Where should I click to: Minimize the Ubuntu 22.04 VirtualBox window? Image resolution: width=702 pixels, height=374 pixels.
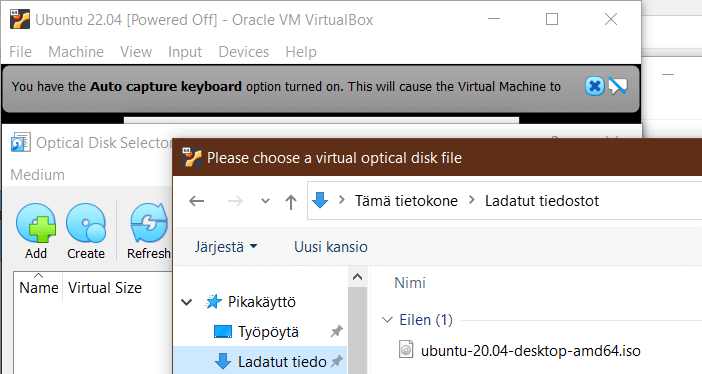tap(494, 19)
